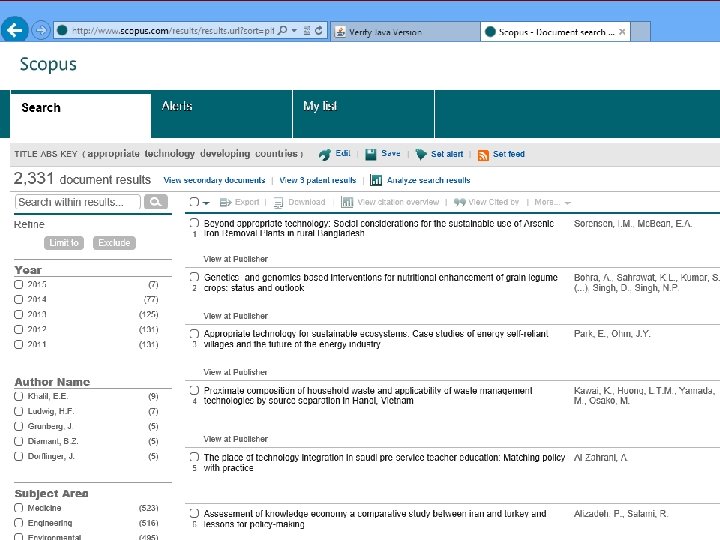
Task: Click the Set alert bell icon
Action: coord(421,154)
